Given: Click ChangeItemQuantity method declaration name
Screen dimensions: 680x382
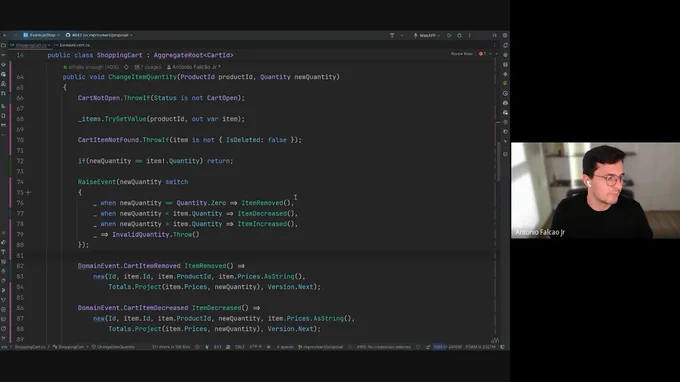Looking at the screenshot, I should 143,77.
